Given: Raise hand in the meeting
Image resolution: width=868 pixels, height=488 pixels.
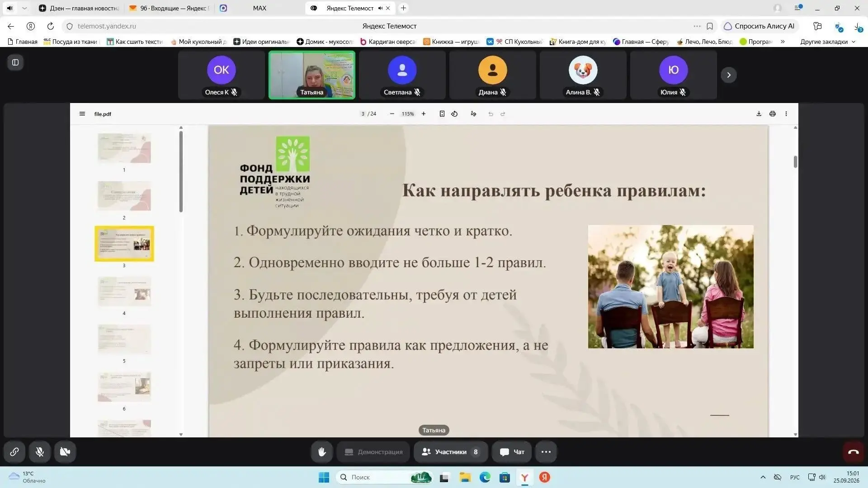Looking at the screenshot, I should [322, 452].
